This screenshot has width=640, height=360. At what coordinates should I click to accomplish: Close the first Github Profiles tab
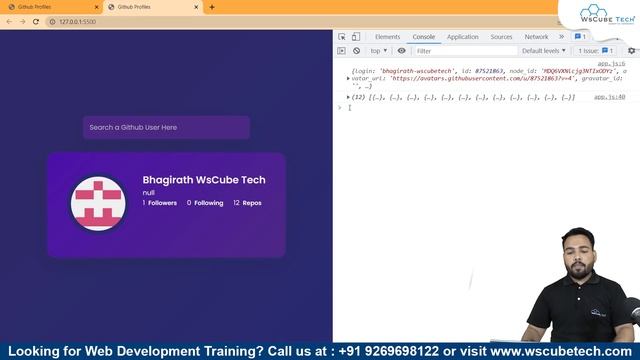pyautogui.click(x=97, y=7)
